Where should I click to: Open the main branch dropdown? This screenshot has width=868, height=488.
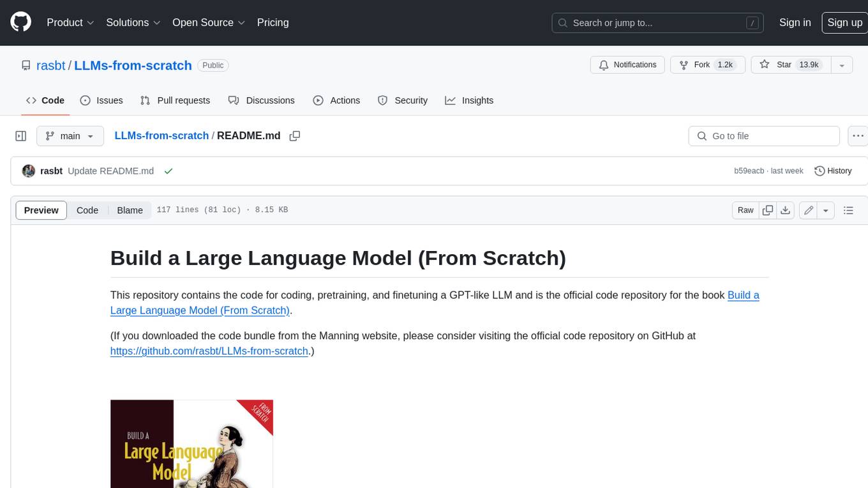point(70,136)
